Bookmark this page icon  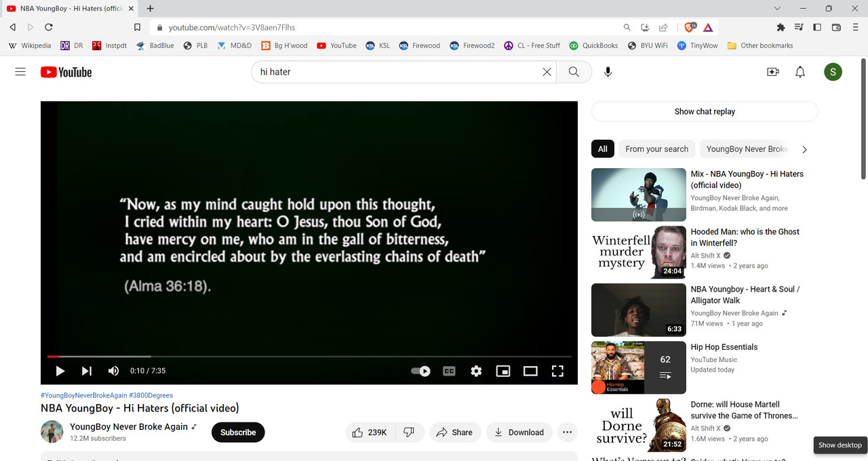point(137,27)
